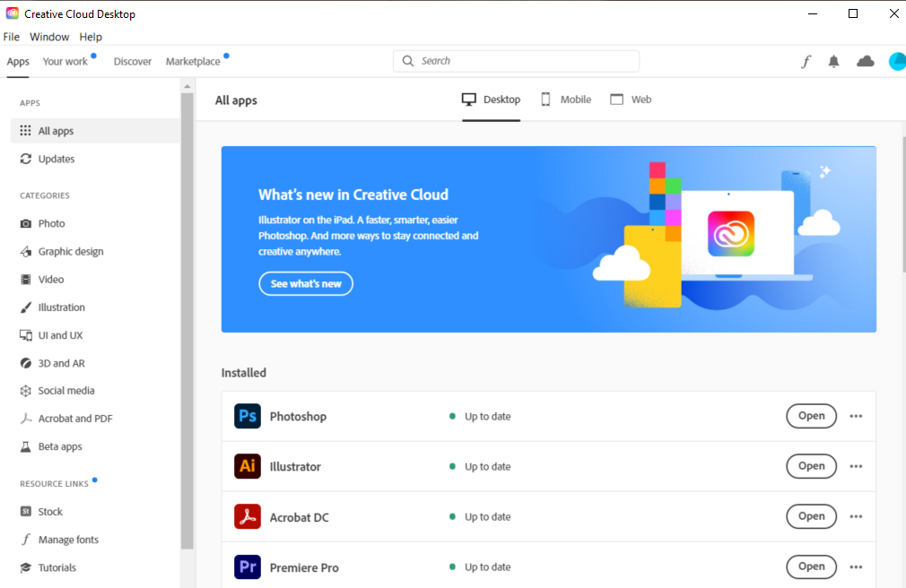Click the Acrobat DC app icon
Image resolution: width=906 pixels, height=588 pixels.
click(248, 516)
